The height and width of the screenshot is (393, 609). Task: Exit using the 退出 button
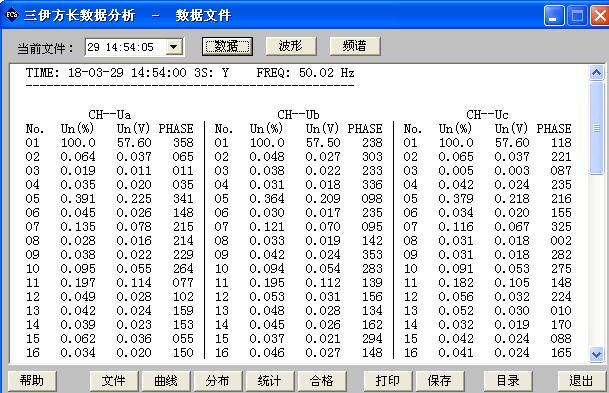point(581,381)
